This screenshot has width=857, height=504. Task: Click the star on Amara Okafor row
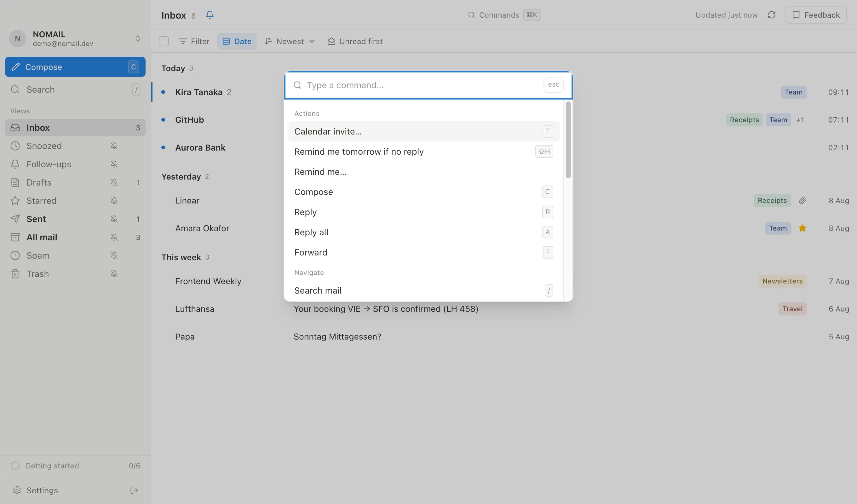coord(802,229)
